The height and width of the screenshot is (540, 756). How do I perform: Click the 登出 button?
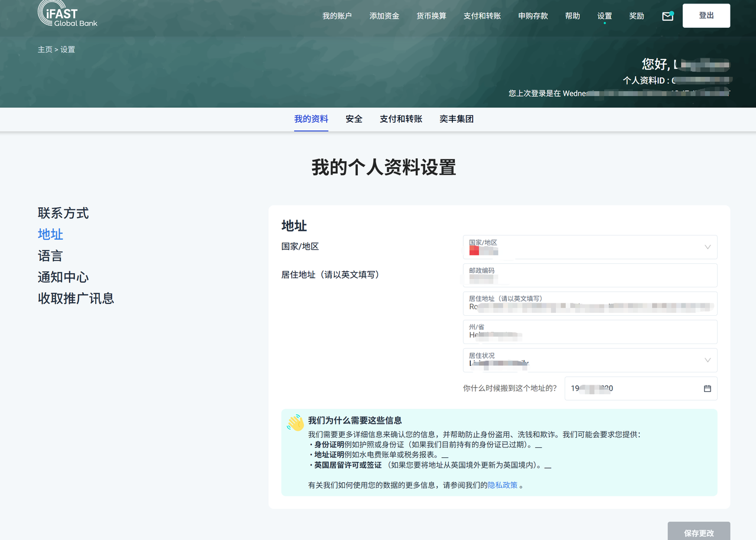[x=706, y=15]
